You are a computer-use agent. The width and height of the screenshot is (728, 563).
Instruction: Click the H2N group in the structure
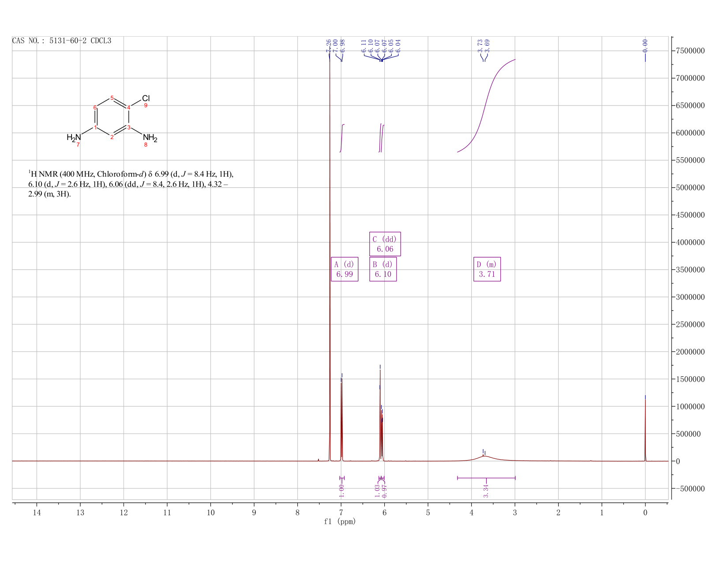(x=74, y=137)
